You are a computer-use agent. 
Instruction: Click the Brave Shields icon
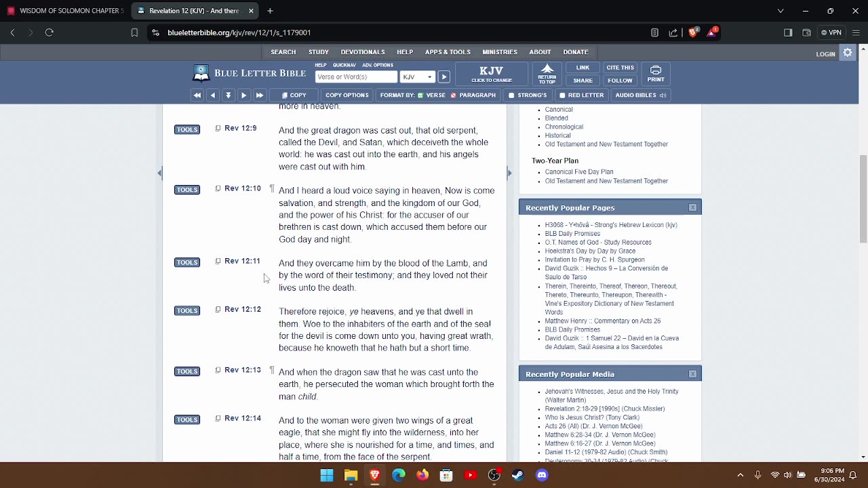point(693,33)
